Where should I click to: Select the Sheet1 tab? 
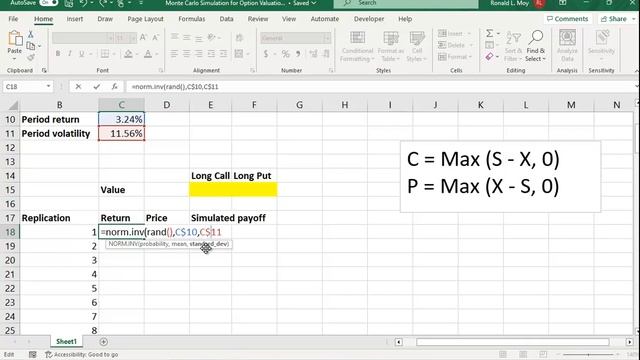[x=66, y=341]
